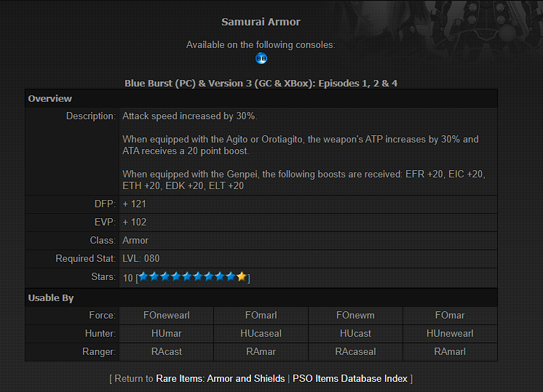
Task: Select the RAmarl cell
Action: (450, 351)
